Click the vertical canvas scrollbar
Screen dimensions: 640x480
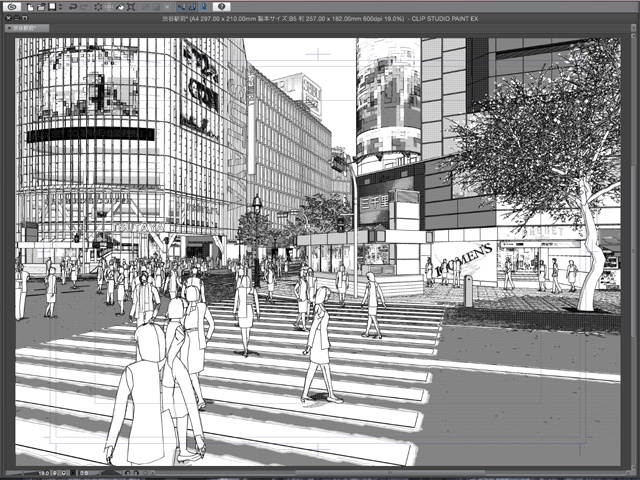point(631,251)
